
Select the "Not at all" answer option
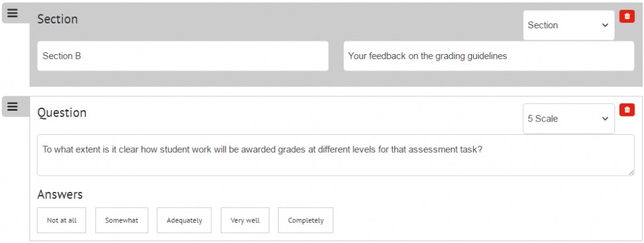62,220
